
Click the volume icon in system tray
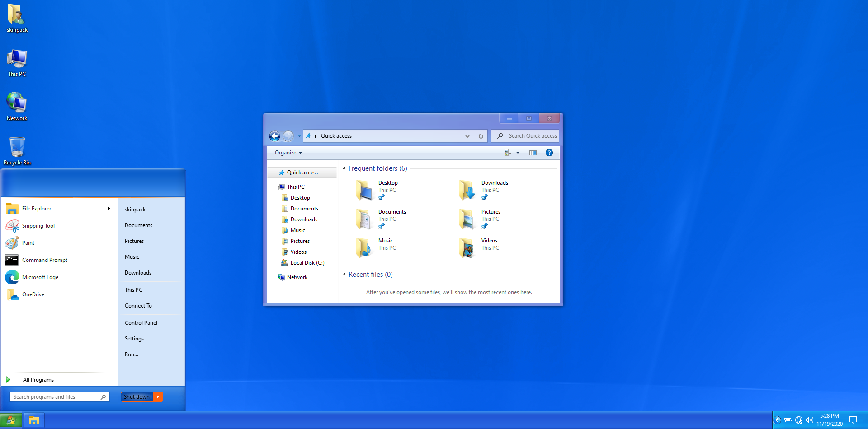(809, 420)
